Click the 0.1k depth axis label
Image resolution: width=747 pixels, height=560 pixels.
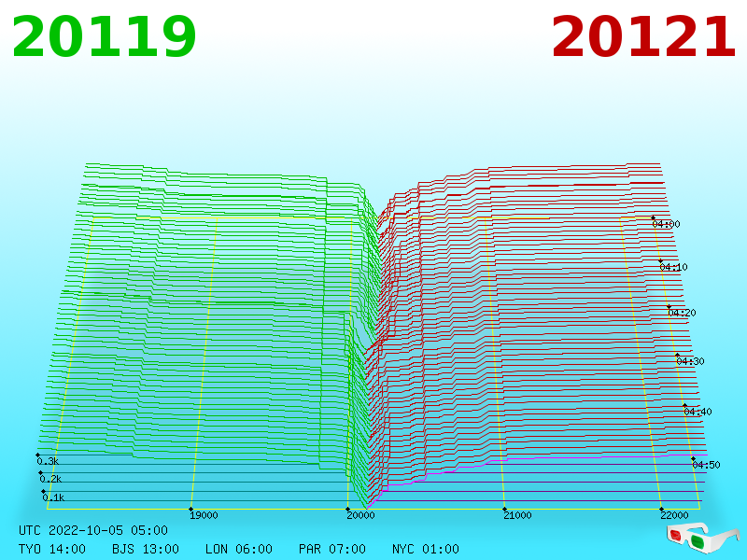coord(53,497)
